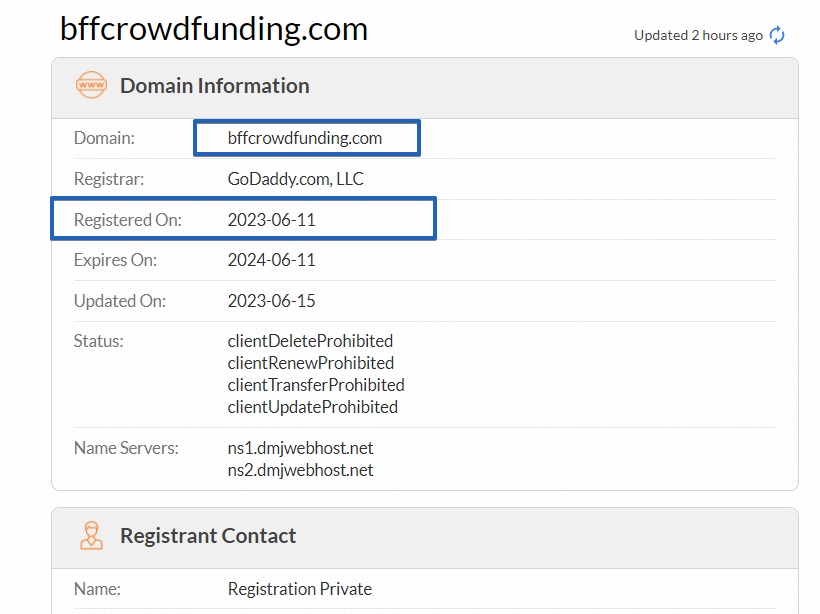Click the bffcrowdfunding.com page title
820x614 pixels.
pos(214,29)
